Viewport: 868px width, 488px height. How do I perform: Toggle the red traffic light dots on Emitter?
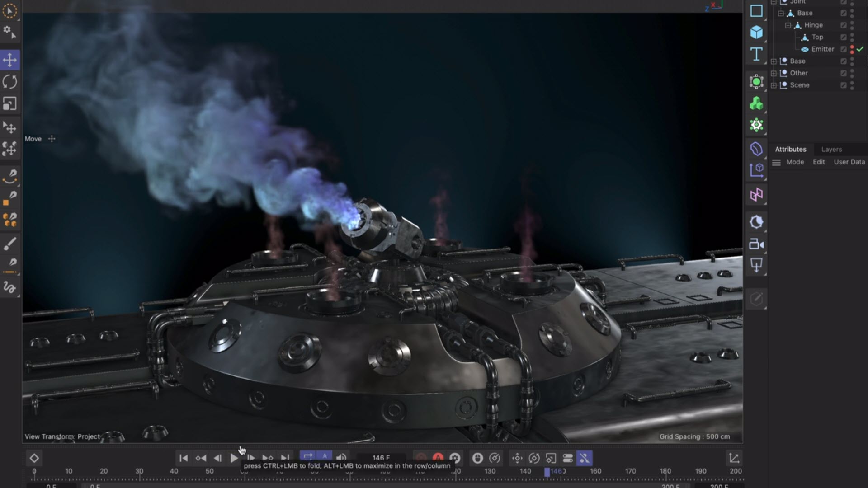pos(852,49)
